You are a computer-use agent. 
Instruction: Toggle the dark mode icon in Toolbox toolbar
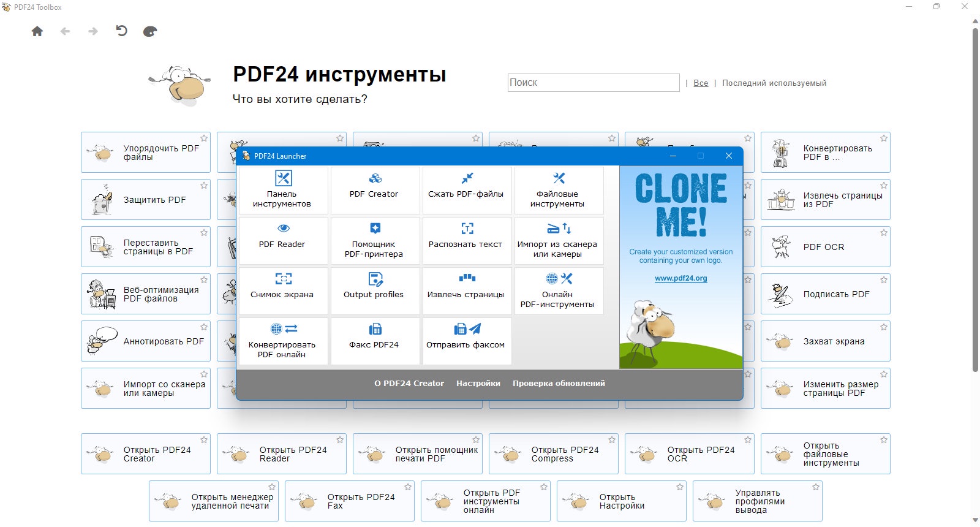click(x=150, y=31)
